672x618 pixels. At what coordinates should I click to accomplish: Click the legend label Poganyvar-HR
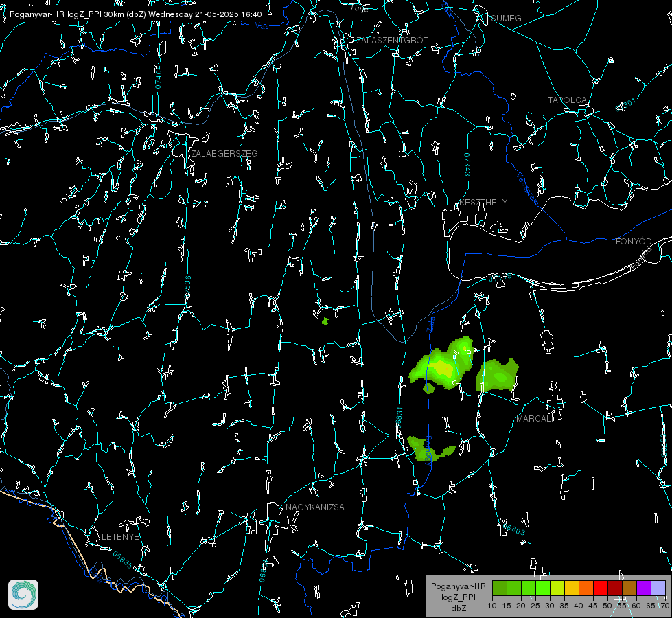(458, 586)
